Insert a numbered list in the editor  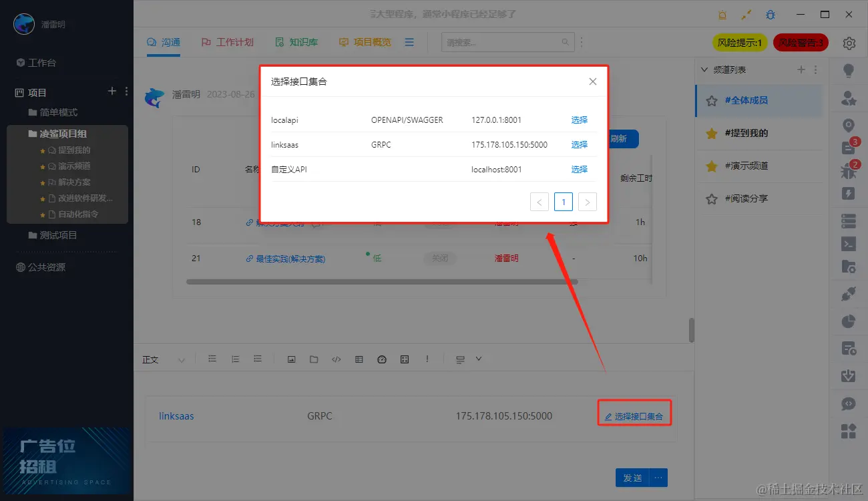(235, 359)
